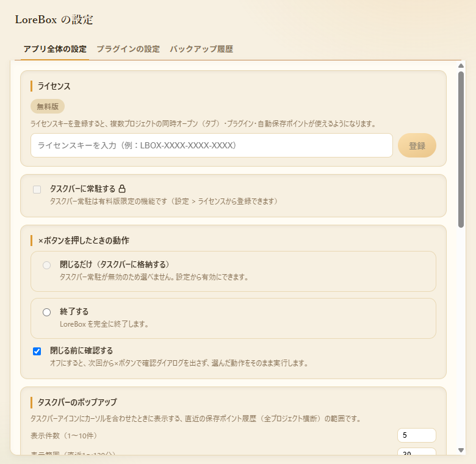
Task: Open the プラグインの設定 tab
Action: (128, 49)
